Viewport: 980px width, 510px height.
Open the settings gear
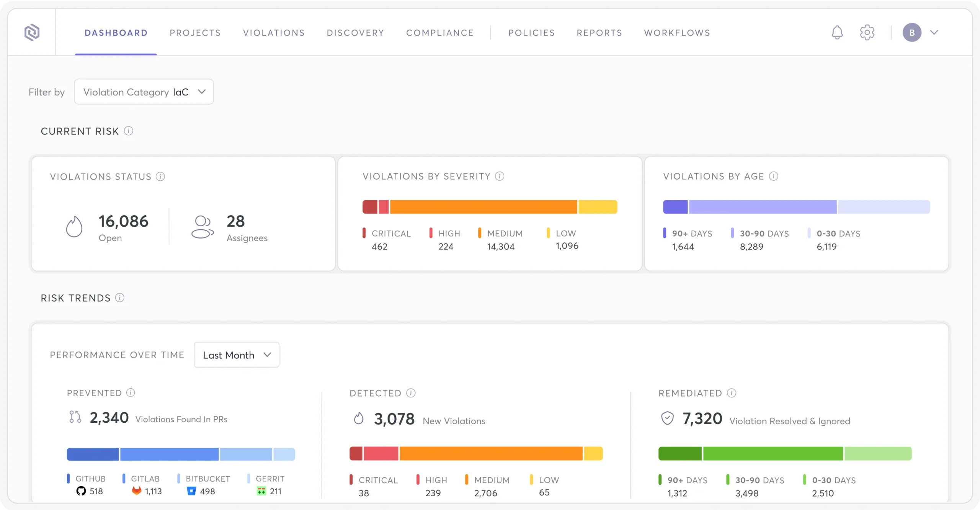(867, 33)
